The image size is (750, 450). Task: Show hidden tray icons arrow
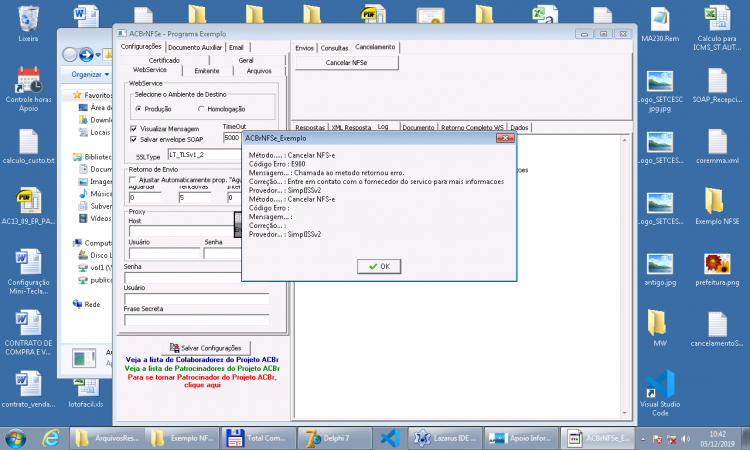643,439
